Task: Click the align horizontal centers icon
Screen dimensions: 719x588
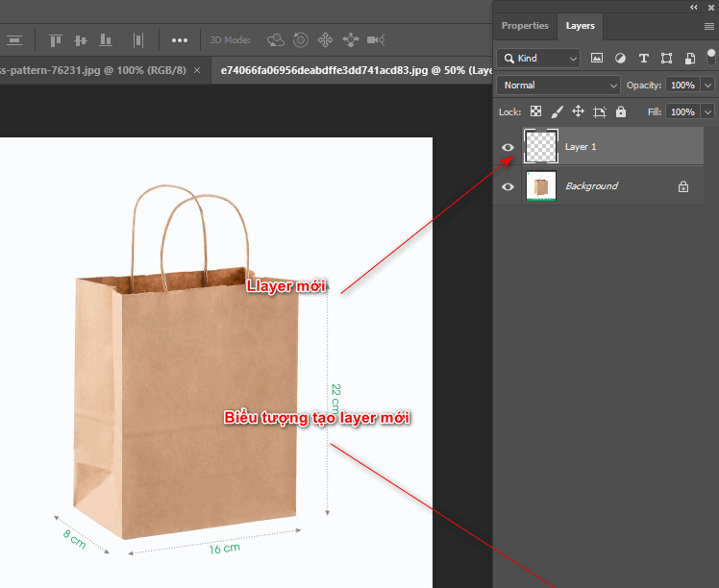Action: (x=14, y=40)
